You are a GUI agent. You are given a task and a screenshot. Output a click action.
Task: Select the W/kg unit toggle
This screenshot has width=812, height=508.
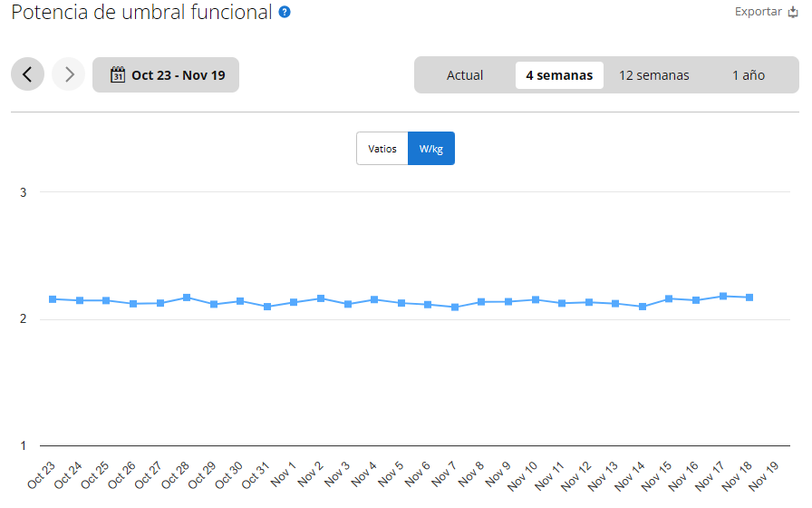tap(431, 149)
